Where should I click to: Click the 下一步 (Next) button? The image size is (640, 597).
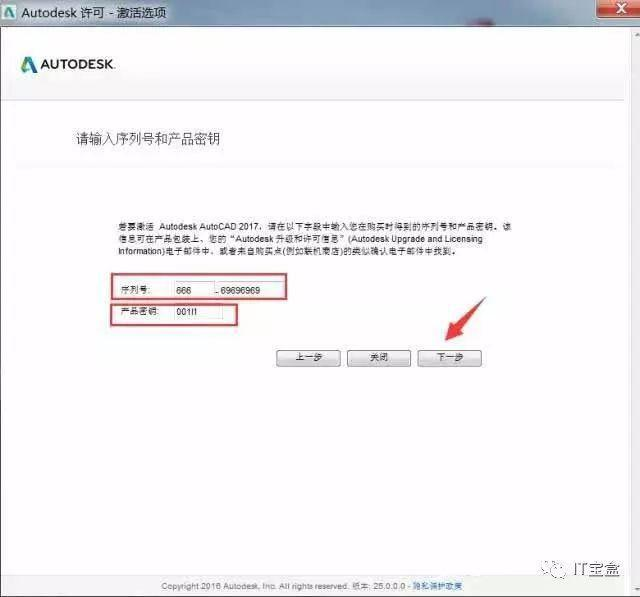(x=449, y=358)
